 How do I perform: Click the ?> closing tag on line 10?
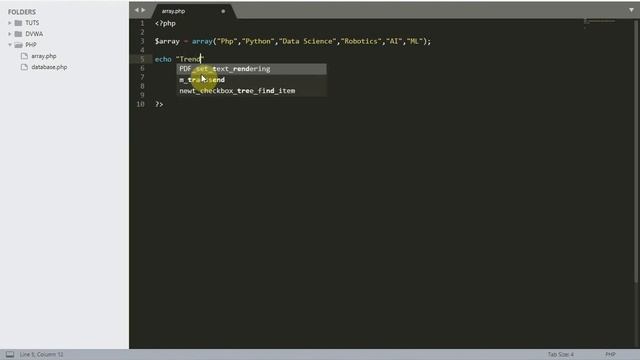[x=159, y=104]
